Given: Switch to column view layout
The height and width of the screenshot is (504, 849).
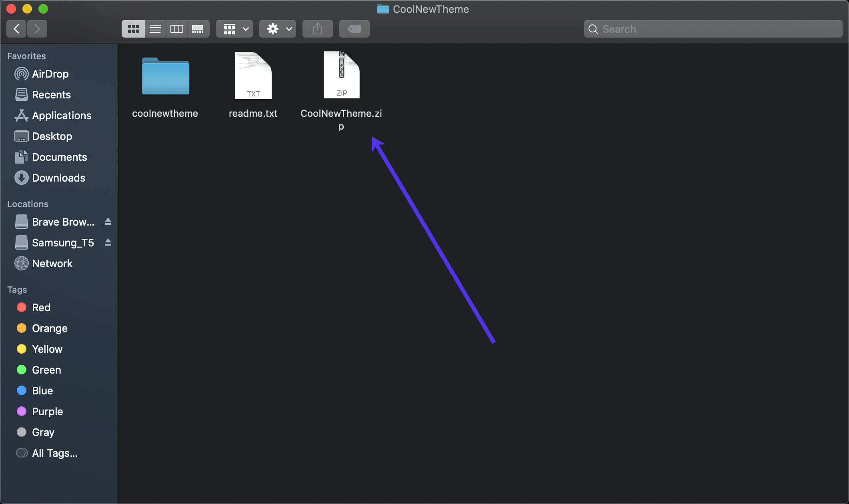Looking at the screenshot, I should click(x=176, y=28).
